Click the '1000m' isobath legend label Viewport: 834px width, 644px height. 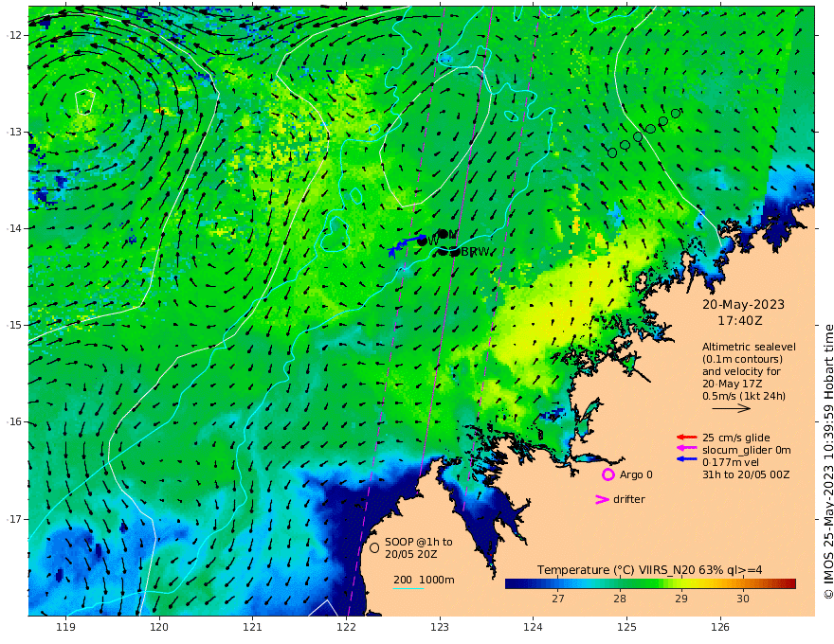pyautogui.click(x=437, y=580)
